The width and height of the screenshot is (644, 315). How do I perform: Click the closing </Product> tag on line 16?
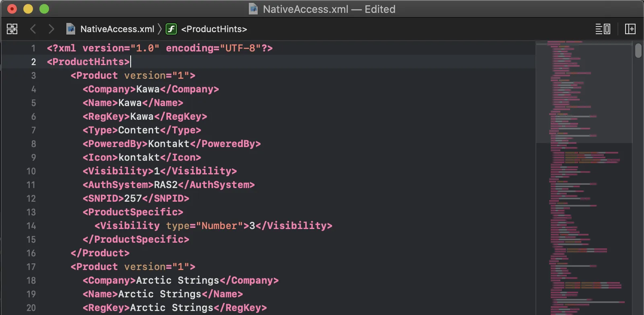coord(100,253)
